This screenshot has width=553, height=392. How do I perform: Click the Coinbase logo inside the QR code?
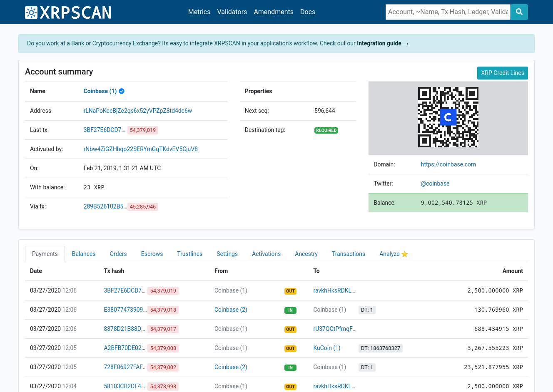click(448, 117)
